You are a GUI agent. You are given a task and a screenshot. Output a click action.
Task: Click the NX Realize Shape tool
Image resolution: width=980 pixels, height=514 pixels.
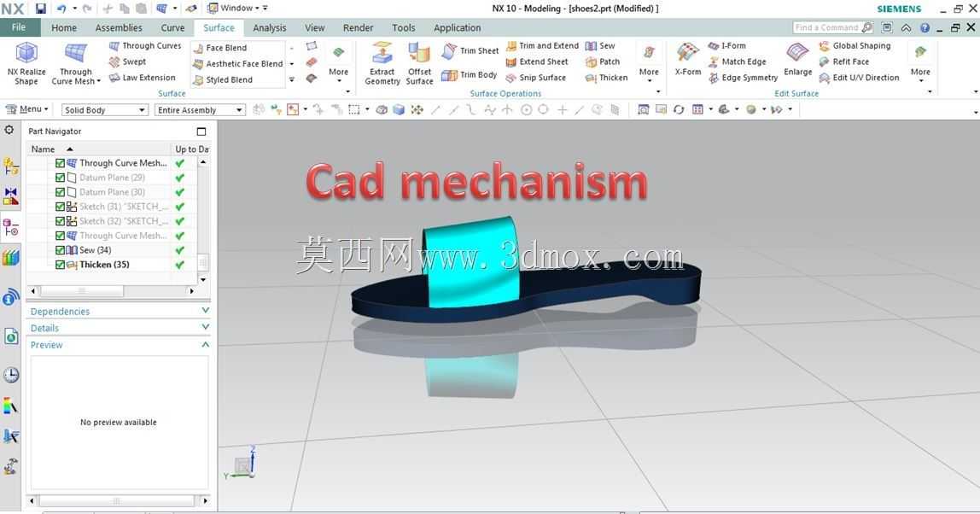[x=26, y=62]
